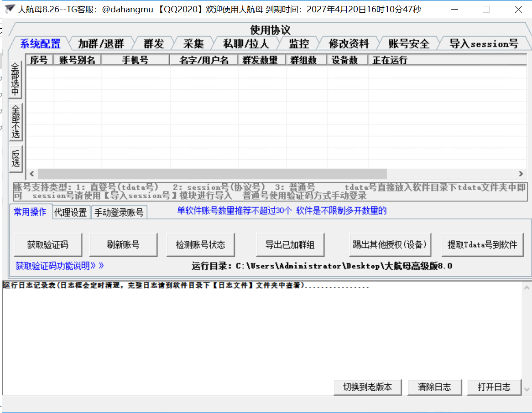Click the paper plane app icon in title bar
Image resolution: width=532 pixels, height=413 pixels.
9,9
